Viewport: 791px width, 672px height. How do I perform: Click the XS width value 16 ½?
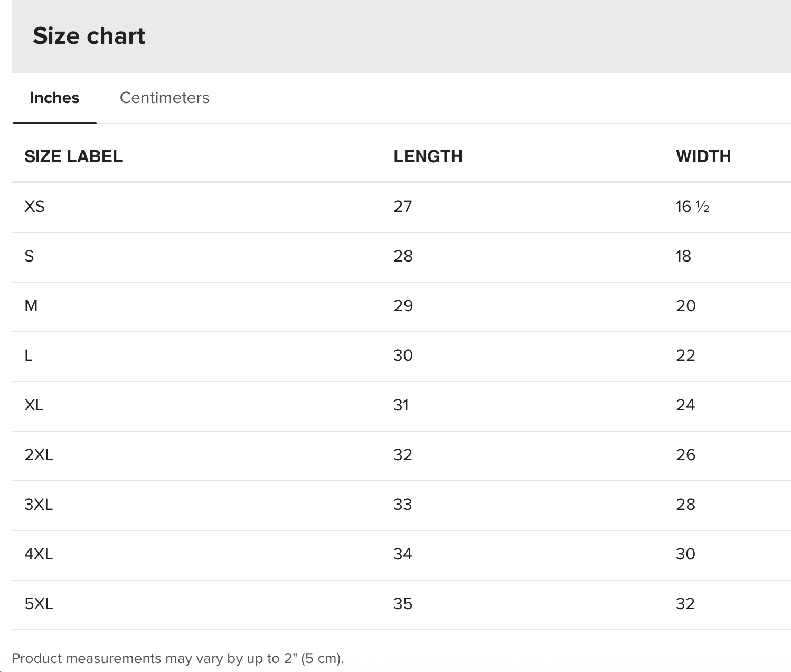tap(692, 207)
